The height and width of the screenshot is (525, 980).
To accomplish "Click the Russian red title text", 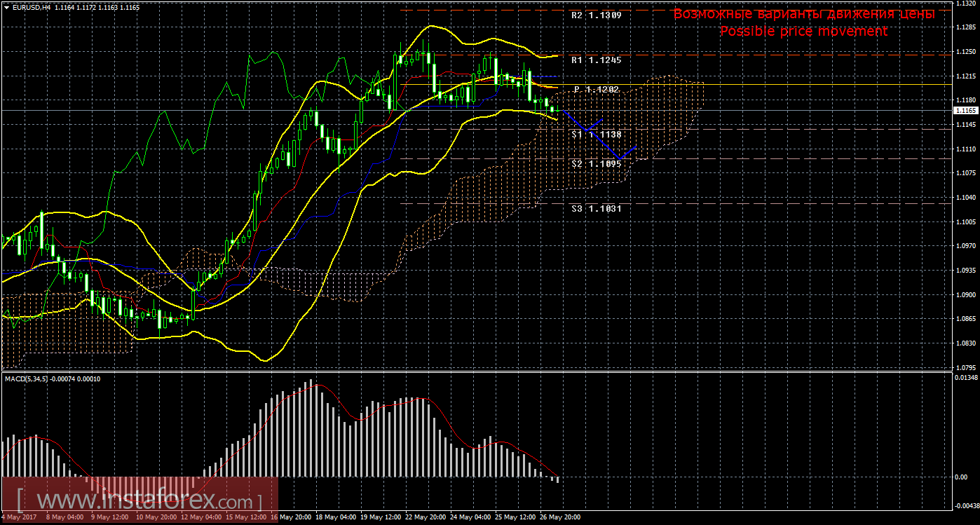I will click(803, 14).
